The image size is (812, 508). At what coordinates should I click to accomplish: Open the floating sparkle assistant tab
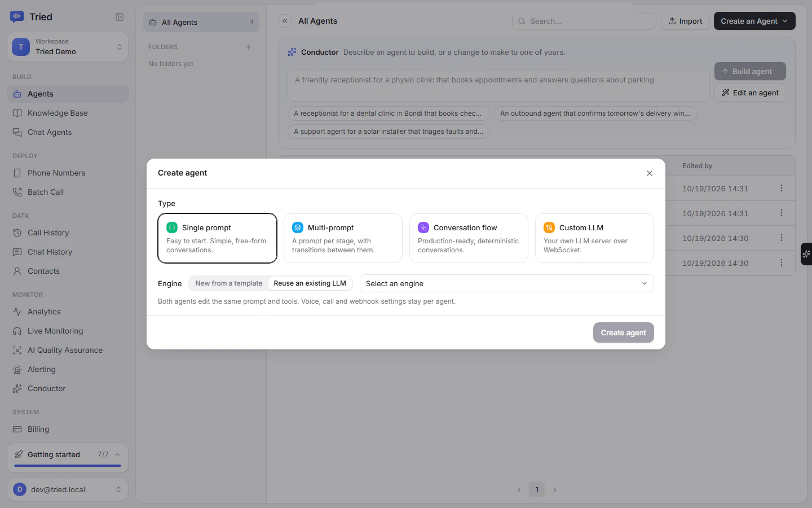[x=806, y=254]
